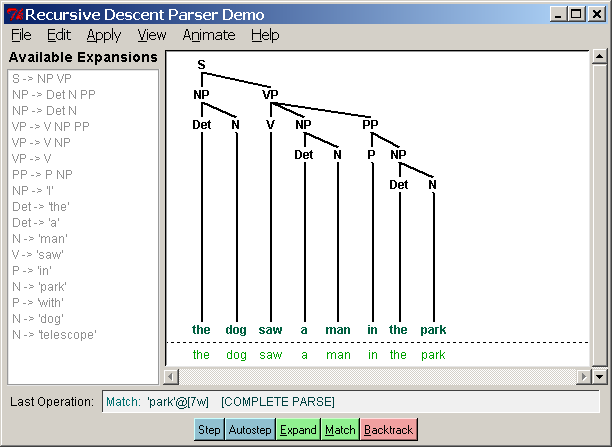612x447 pixels.
Task: Click the bold leaf word 'a'
Action: click(x=304, y=330)
